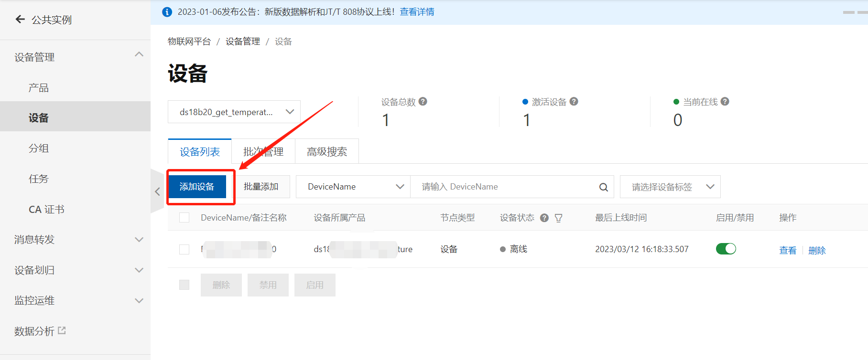Switch to the 高级搜索 tab
868x360 pixels.
(x=327, y=151)
